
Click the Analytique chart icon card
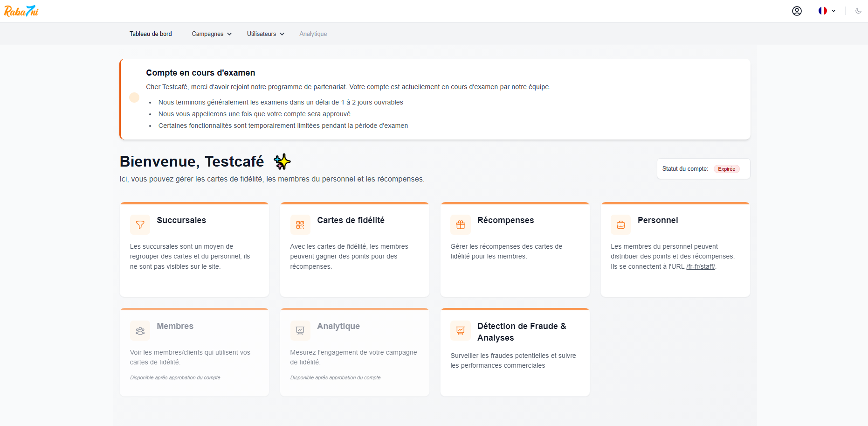pyautogui.click(x=300, y=331)
